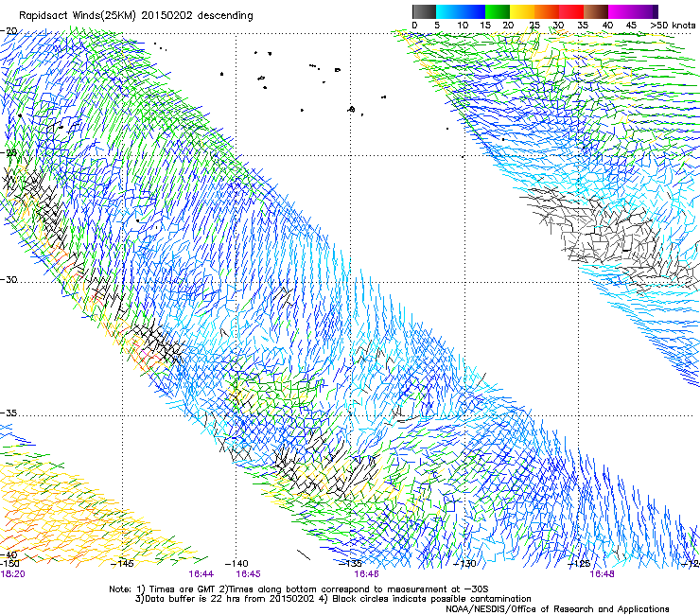Viewport: 700px width, 615px height.
Task: Click the gray 0–5 knot legend swatch
Action: (424, 11)
